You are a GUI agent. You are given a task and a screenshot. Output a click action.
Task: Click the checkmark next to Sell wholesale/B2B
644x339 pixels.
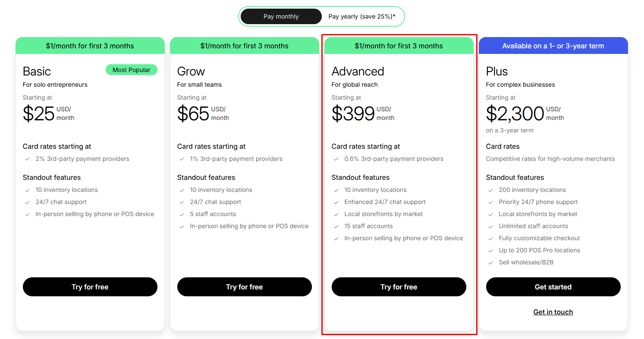[x=490, y=262]
